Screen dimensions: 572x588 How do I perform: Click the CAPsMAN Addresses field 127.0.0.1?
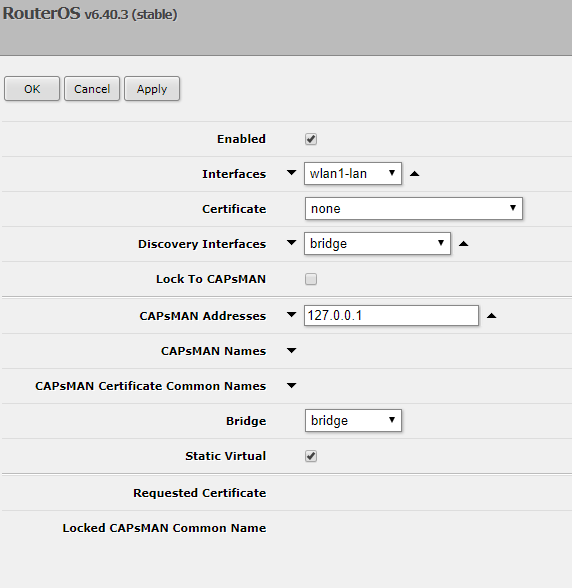coord(391,315)
